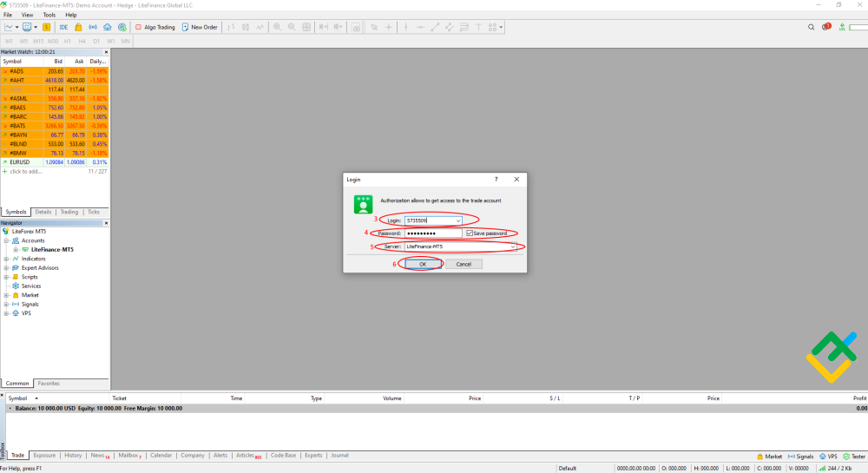Click the Zoom Out magnifier icon
This screenshot has width=868, height=473.
pyautogui.click(x=292, y=27)
